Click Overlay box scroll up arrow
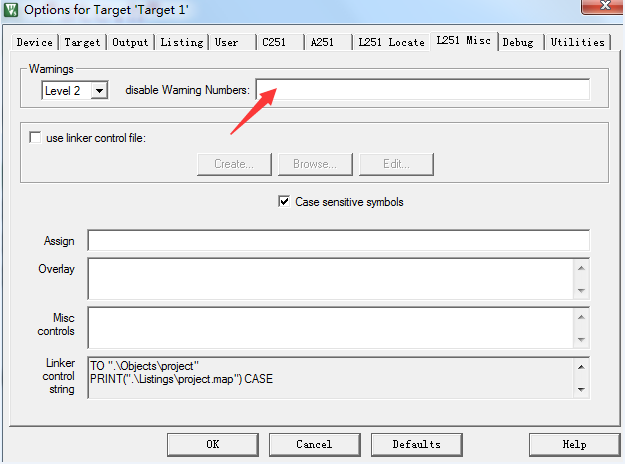625x464 pixels. (x=581, y=268)
